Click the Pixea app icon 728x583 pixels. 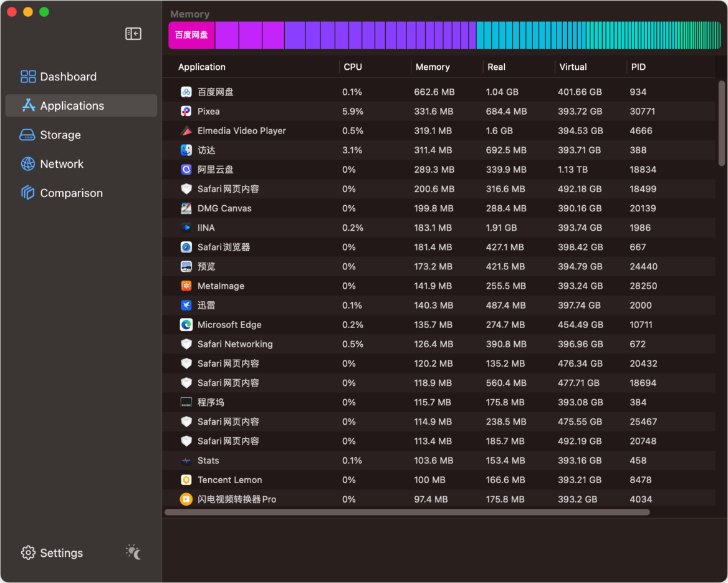coord(186,112)
